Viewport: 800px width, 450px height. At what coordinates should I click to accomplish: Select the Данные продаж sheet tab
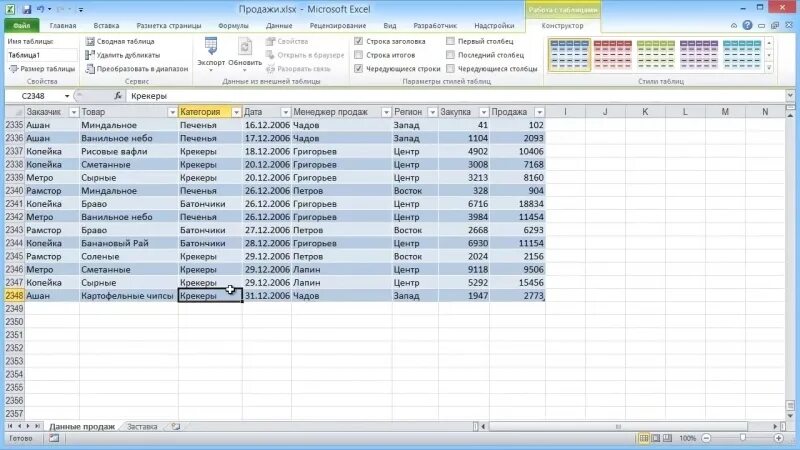click(x=82, y=427)
